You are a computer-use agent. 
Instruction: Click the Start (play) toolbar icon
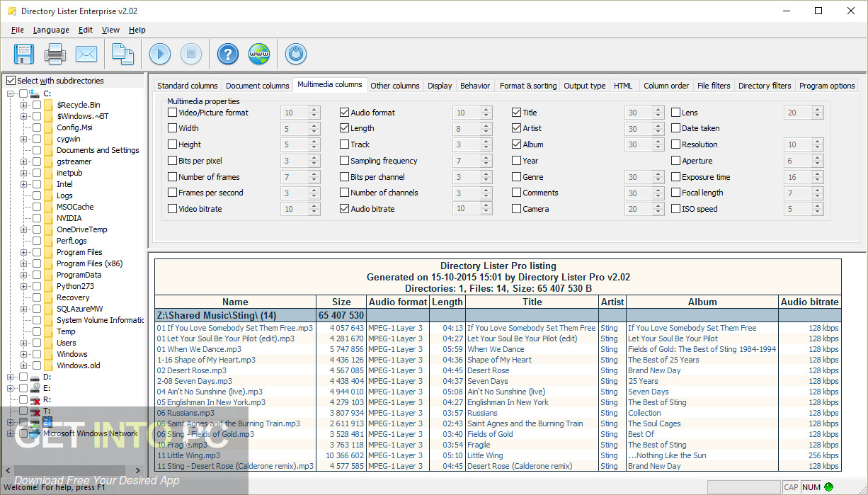point(160,54)
